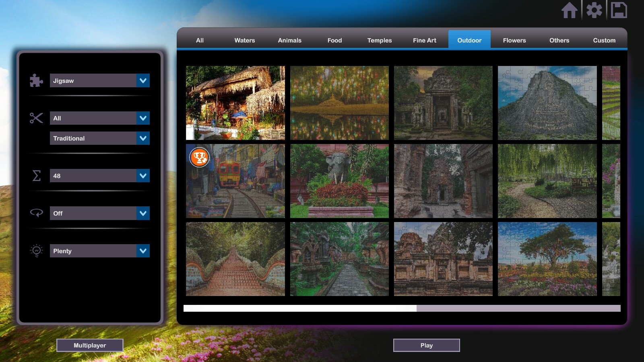Open the 48 piece count dropdown
The width and height of the screenshot is (644, 362).
coord(99,176)
